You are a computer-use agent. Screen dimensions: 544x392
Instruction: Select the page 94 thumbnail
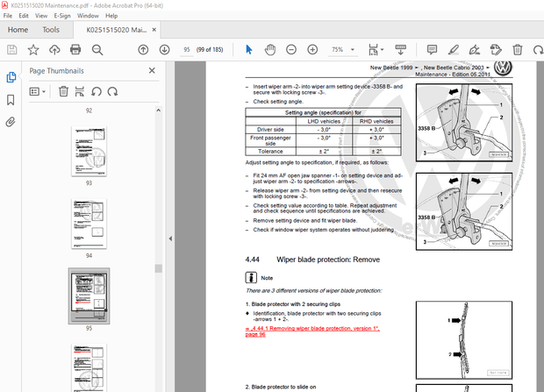[x=89, y=224]
